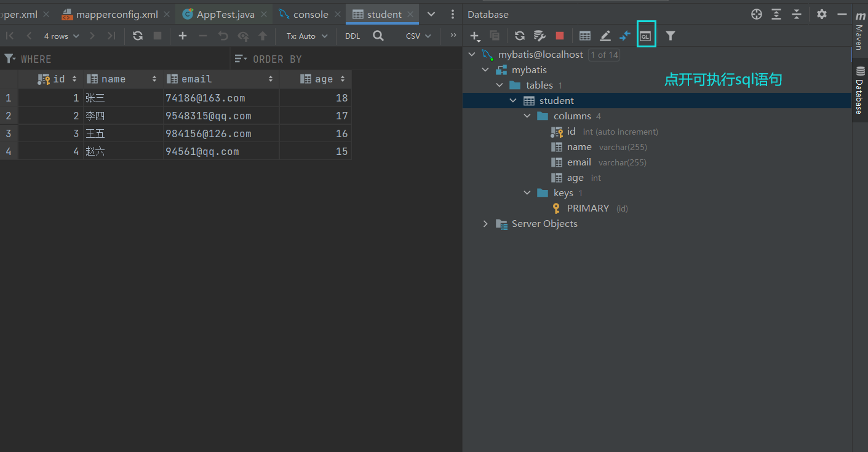Refresh the Database panel
The width and height of the screenshot is (868, 452).
click(x=520, y=36)
